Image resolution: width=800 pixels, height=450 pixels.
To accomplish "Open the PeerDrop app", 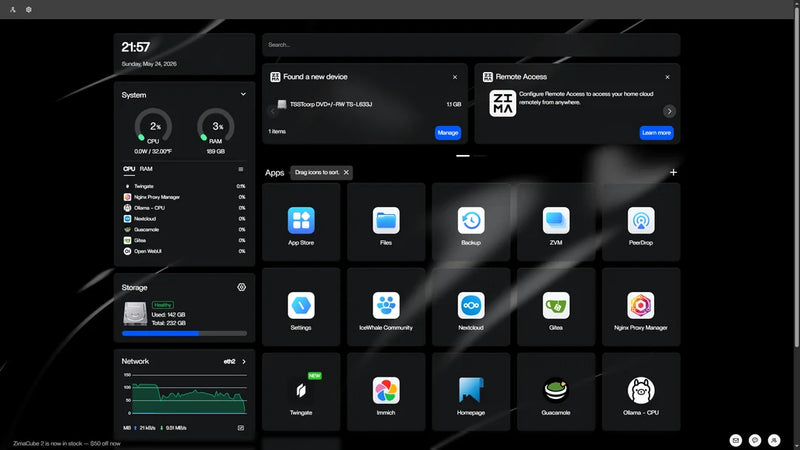I will tap(641, 221).
